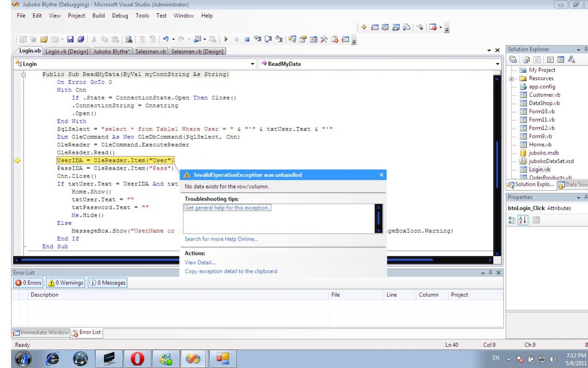Switch to the Immediate Window tab
The width and height of the screenshot is (588, 368).
click(40, 333)
